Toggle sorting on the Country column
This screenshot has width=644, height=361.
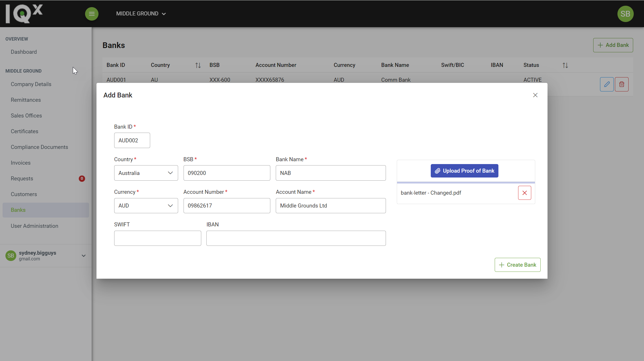[198, 65]
